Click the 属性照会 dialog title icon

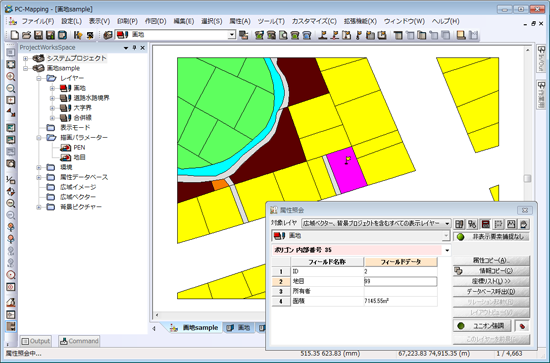click(x=274, y=210)
